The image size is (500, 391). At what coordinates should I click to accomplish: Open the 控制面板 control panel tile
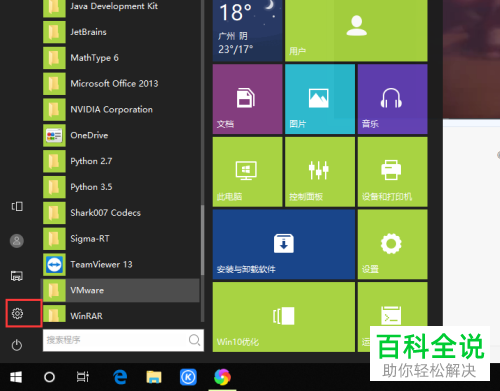[320, 172]
